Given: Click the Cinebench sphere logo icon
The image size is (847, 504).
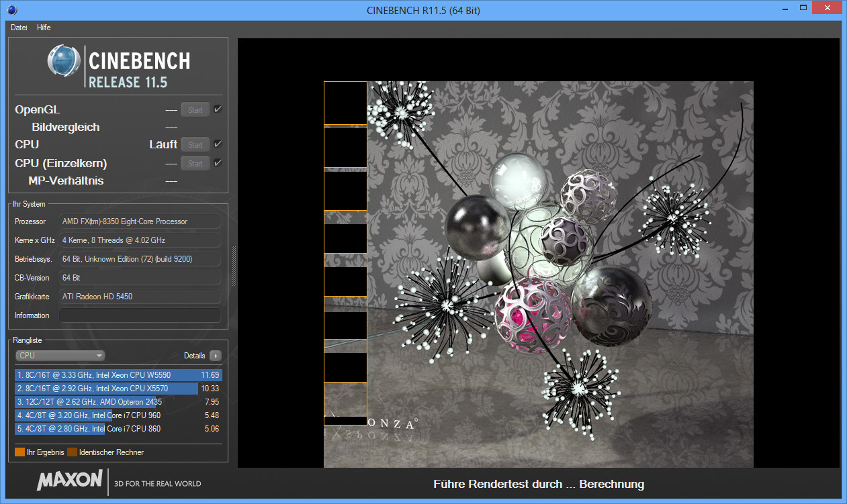Looking at the screenshot, I should [64, 62].
